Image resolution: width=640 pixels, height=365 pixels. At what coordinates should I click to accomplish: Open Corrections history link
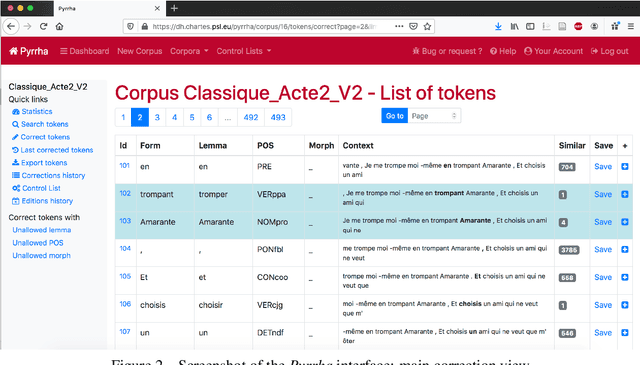pyautogui.click(x=49, y=175)
